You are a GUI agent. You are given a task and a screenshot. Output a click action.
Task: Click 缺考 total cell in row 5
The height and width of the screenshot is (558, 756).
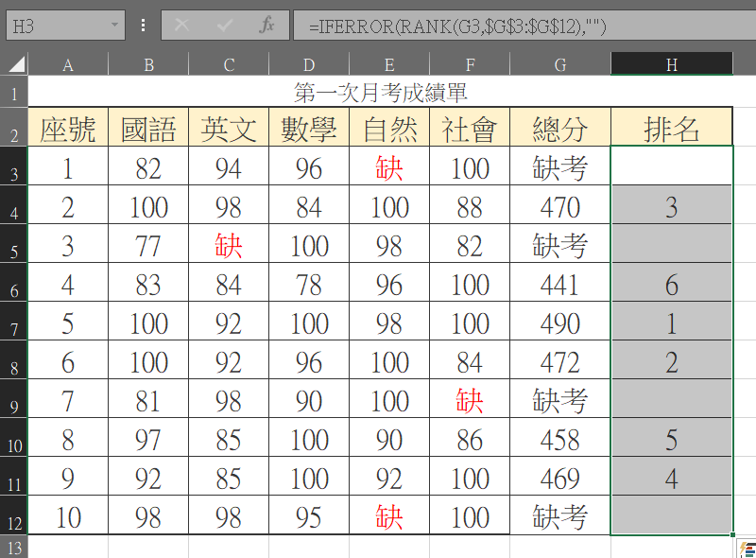(x=560, y=244)
